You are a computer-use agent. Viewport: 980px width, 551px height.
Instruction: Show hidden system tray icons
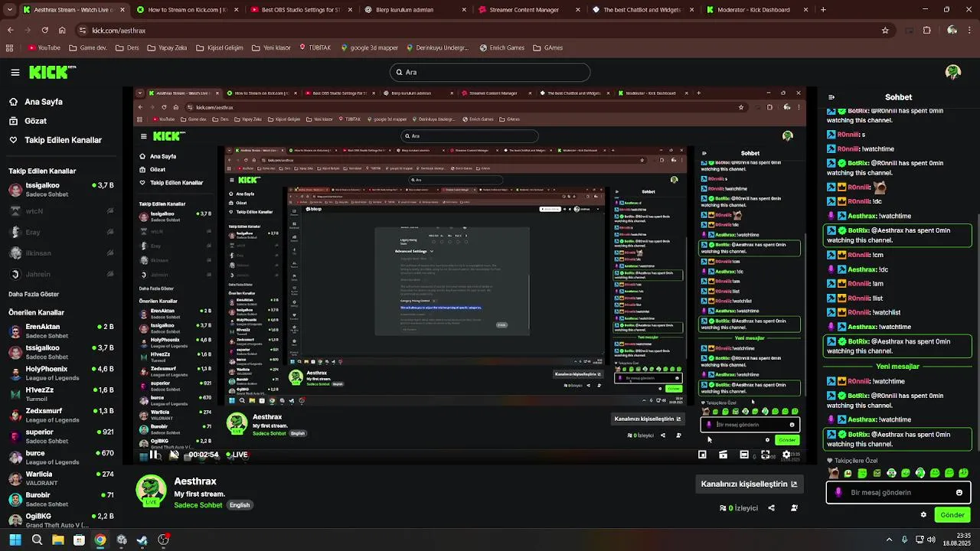(889, 540)
